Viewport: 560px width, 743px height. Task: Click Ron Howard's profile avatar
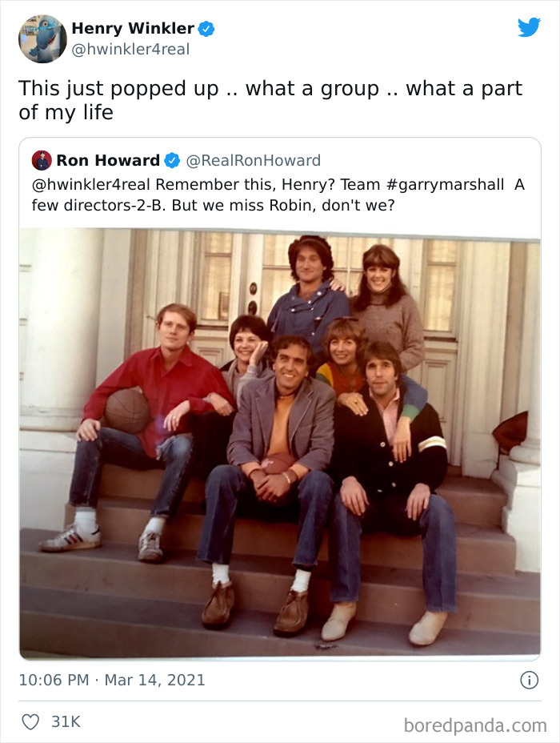(41, 160)
